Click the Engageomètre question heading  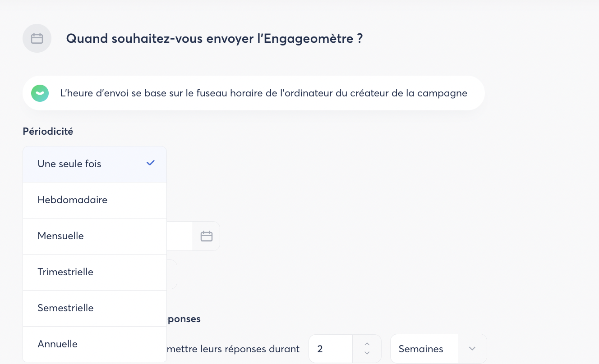[x=214, y=38]
